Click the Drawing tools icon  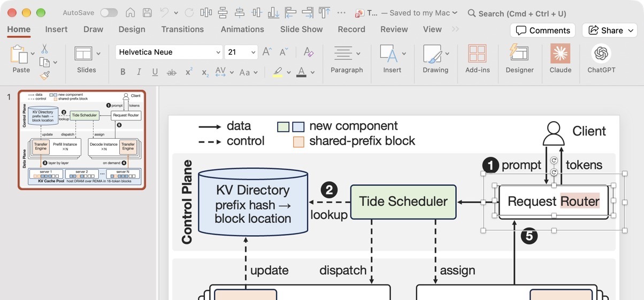(432, 54)
